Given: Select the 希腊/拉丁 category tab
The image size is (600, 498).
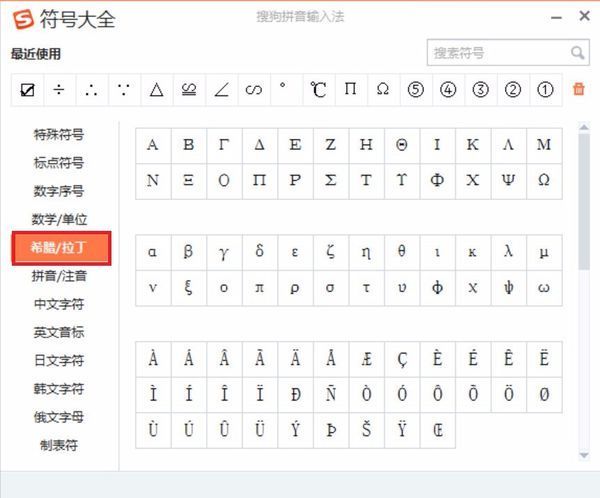Looking at the screenshot, I should (x=60, y=247).
